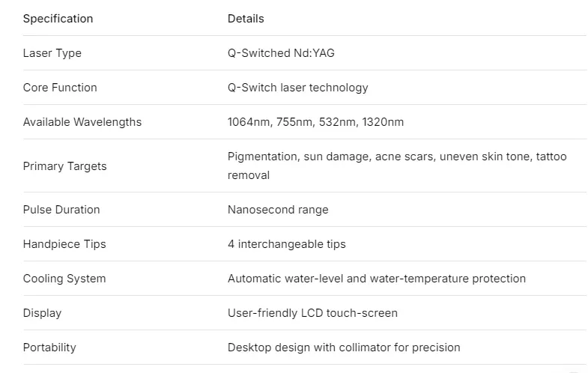Click the Details column header
The height and width of the screenshot is (373, 588).
[x=246, y=19]
